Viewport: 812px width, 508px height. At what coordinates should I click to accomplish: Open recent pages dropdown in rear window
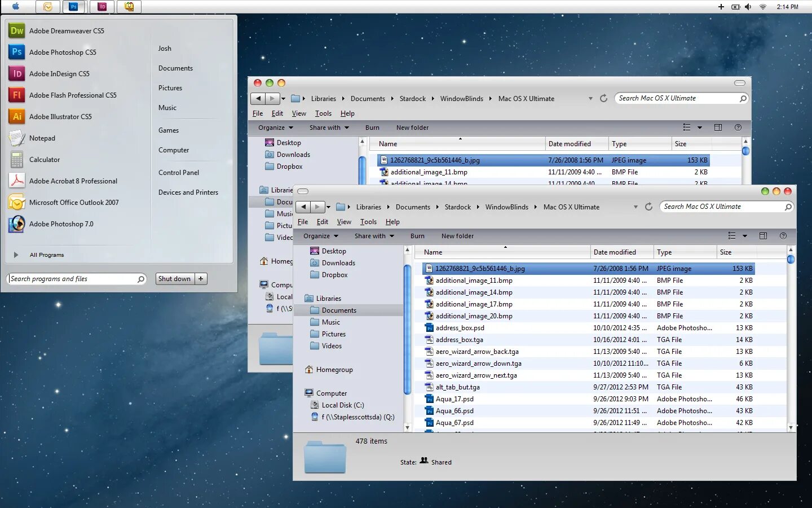point(283,98)
